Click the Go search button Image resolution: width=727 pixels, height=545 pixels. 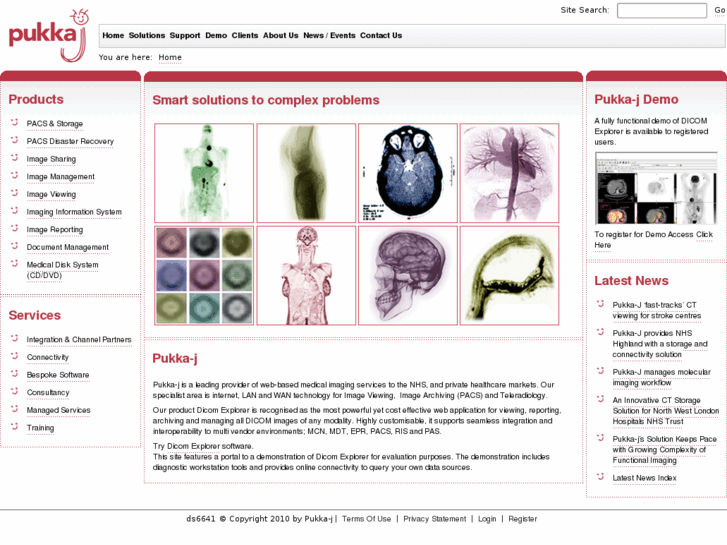[x=719, y=10]
